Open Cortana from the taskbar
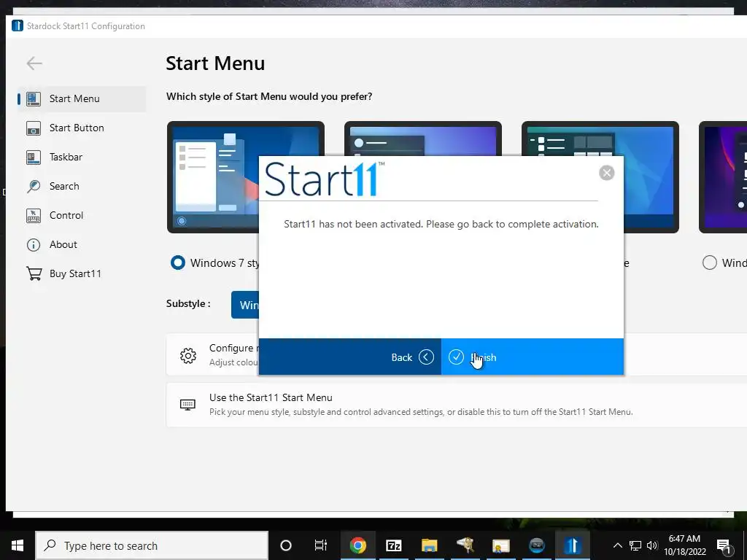 [286, 545]
